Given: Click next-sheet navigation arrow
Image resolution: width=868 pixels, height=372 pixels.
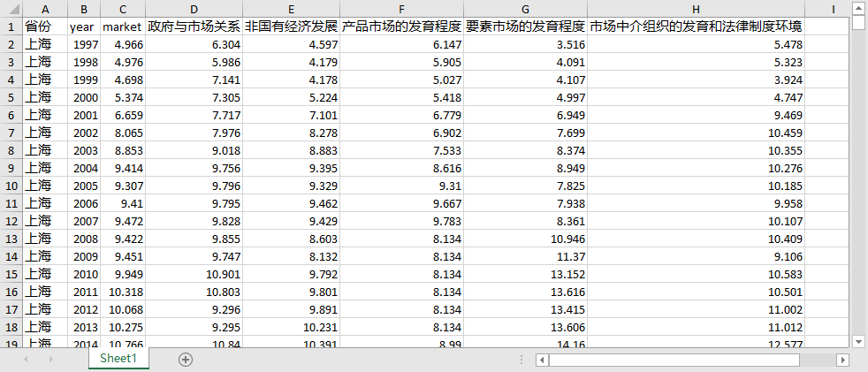Looking at the screenshot, I should [51, 360].
